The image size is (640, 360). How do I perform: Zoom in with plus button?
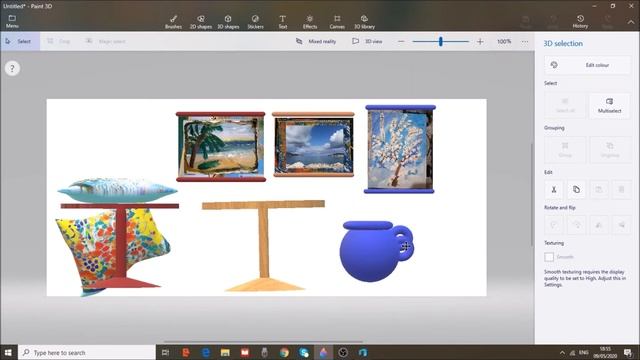480,41
